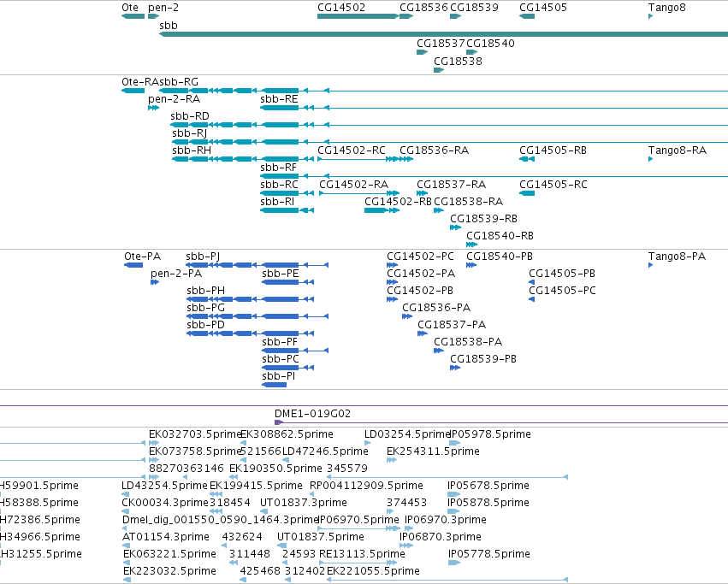
Task: Click the AT01154.3prime EST label
Action: pos(166,537)
